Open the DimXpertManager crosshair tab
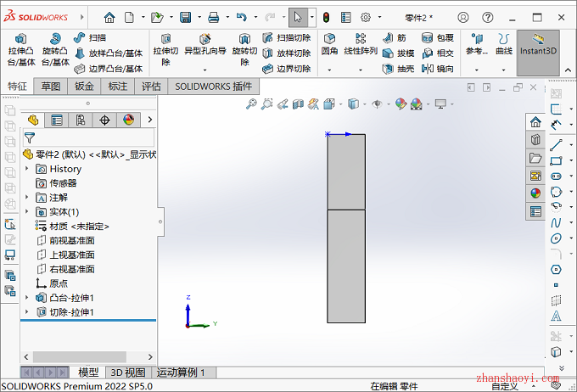 104,120
